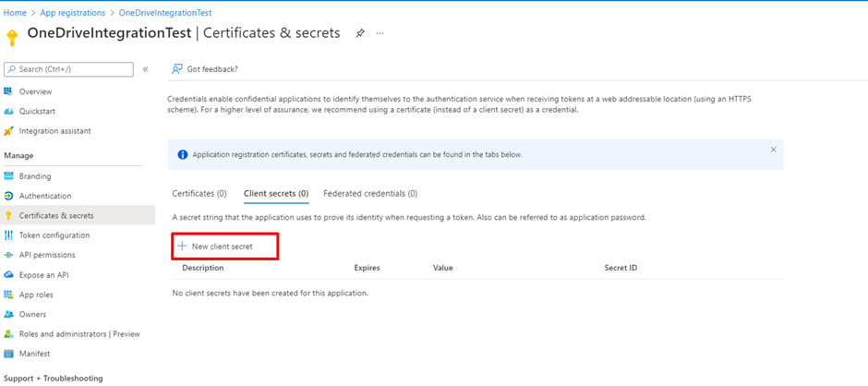Click the Authentication sidebar icon
The height and width of the screenshot is (386, 868).
[x=8, y=196]
